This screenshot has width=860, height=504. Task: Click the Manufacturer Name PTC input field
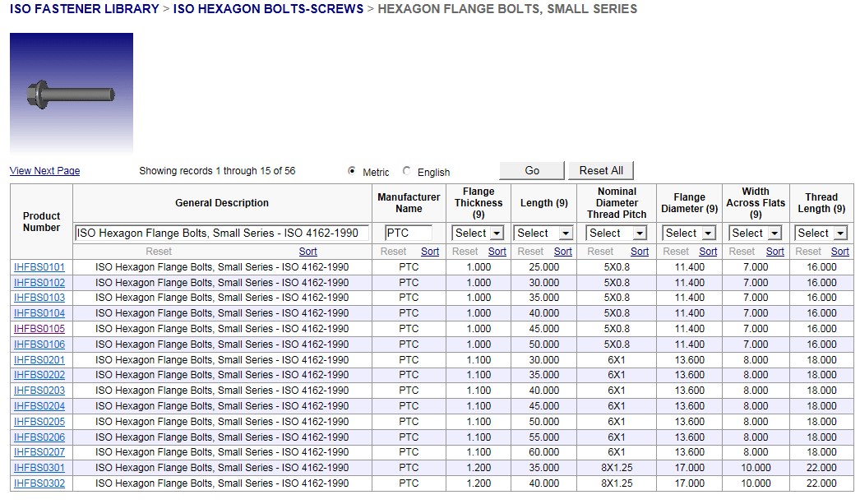coord(408,234)
